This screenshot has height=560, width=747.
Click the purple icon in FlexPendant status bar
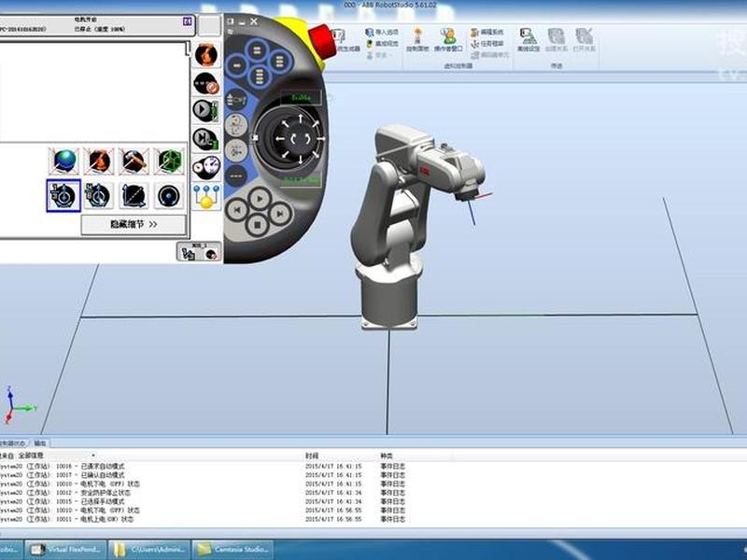(188, 21)
